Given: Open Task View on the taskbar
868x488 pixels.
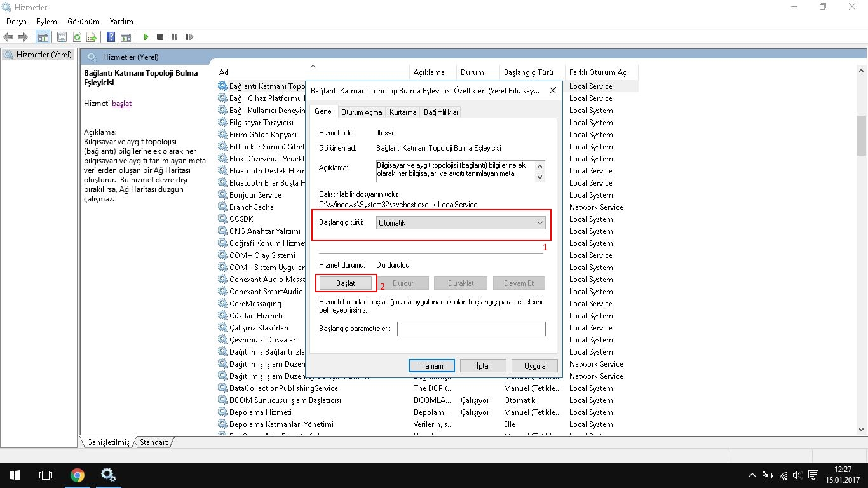Looking at the screenshot, I should (x=45, y=475).
